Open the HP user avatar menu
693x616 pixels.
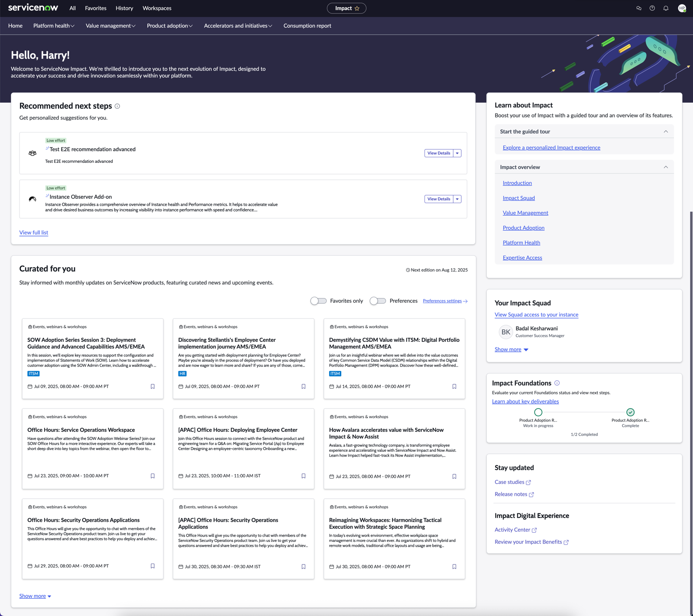coord(682,8)
